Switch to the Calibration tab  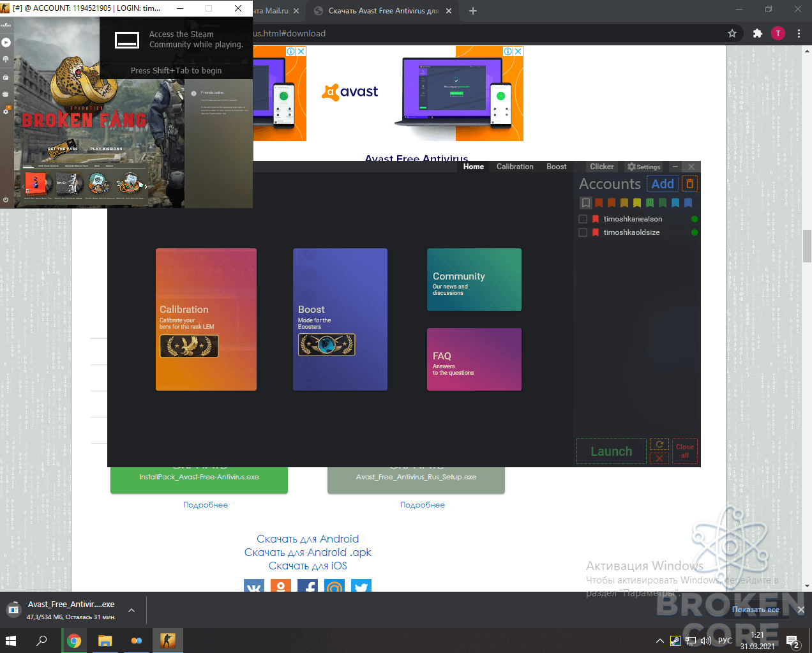[x=515, y=167]
